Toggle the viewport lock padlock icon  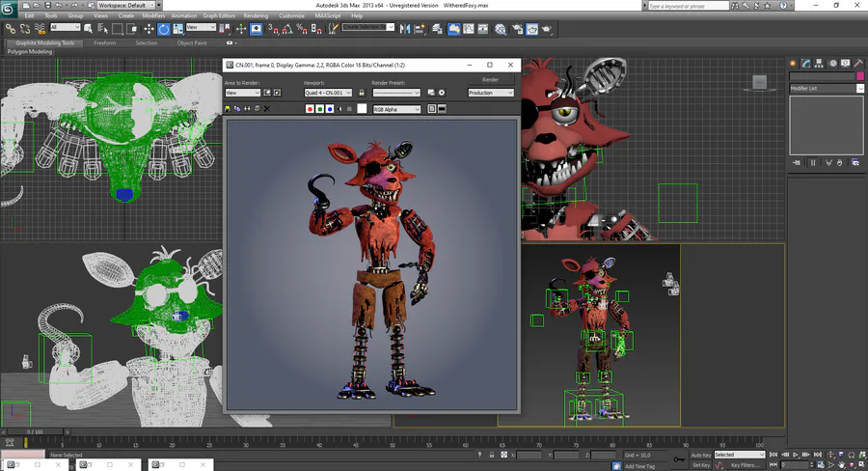click(362, 93)
